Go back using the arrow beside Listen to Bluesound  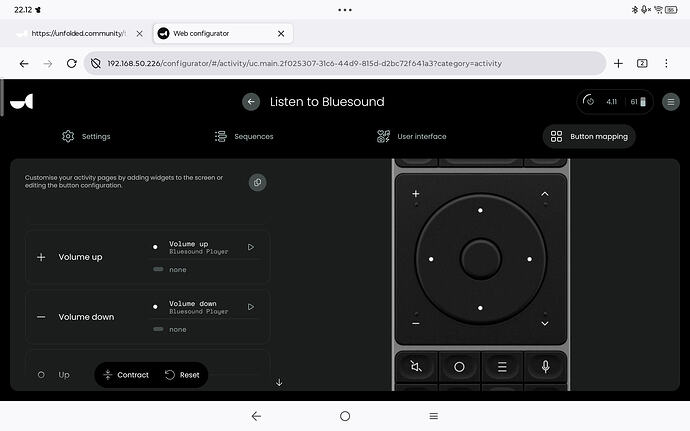[x=251, y=102]
